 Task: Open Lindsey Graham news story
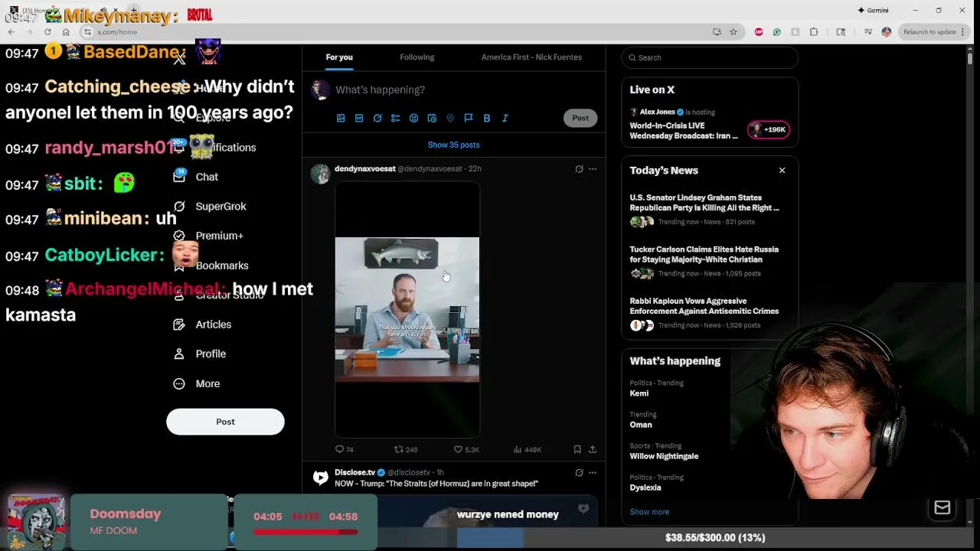[704, 209]
